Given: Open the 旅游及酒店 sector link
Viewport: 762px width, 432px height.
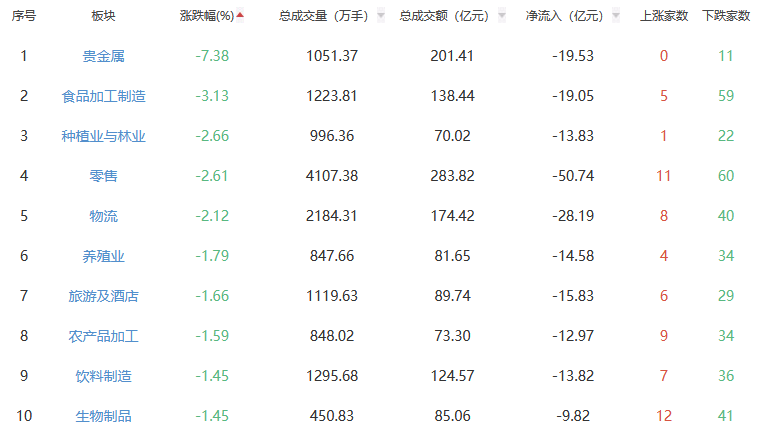Looking at the screenshot, I should coord(103,296).
